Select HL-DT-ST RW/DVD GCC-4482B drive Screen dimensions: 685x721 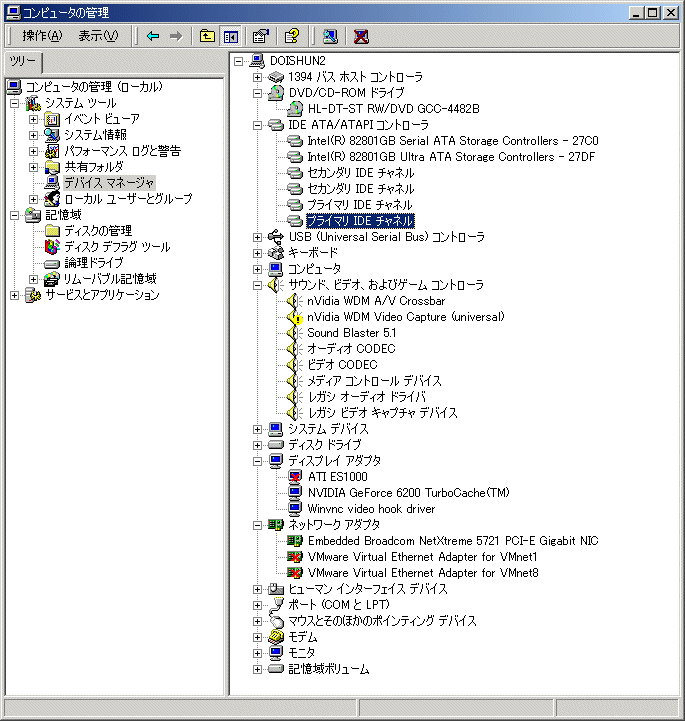click(393, 109)
